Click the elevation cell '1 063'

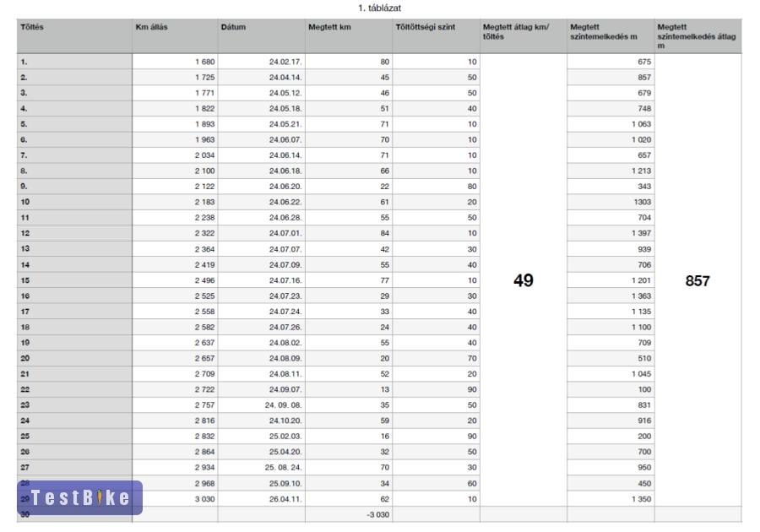(x=611, y=124)
